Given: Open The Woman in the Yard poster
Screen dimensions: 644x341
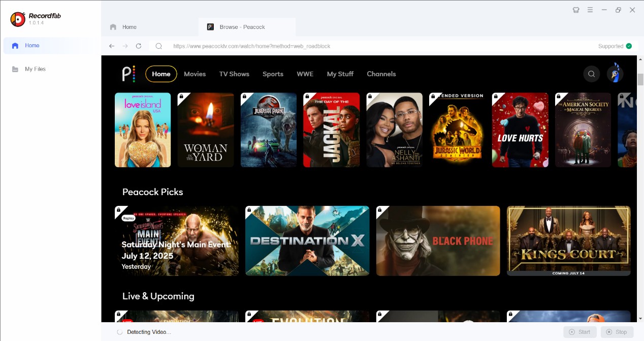Looking at the screenshot, I should point(206,130).
